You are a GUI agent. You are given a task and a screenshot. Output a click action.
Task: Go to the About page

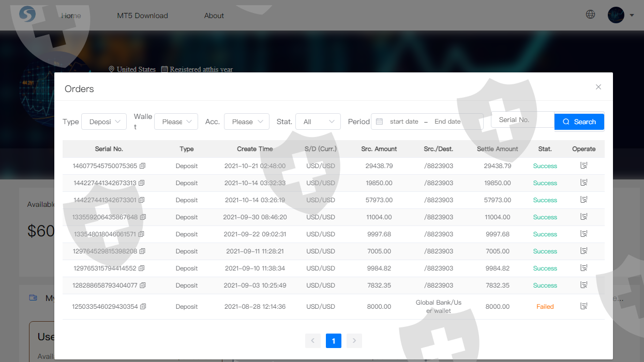click(214, 16)
